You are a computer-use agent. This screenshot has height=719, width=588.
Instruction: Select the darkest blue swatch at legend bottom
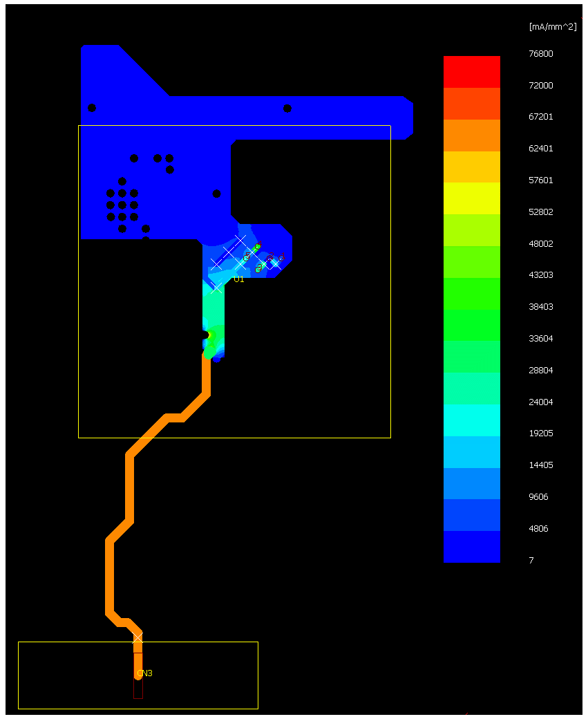point(471,547)
